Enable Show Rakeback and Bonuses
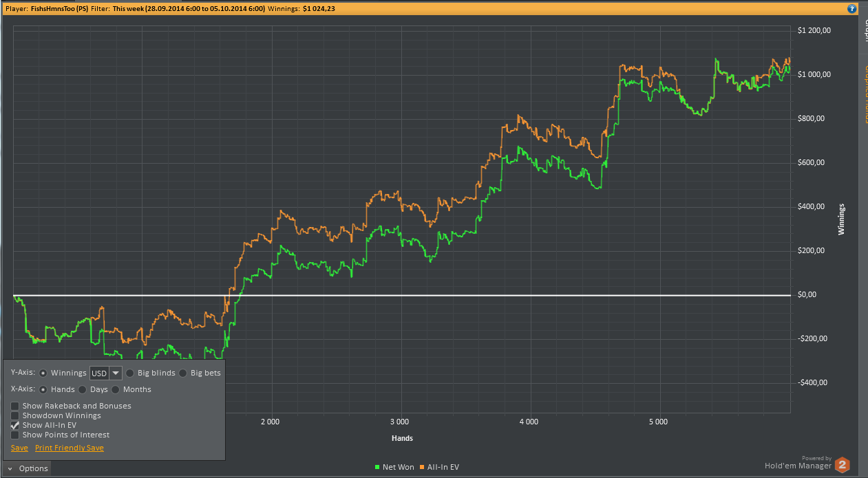 click(15, 406)
